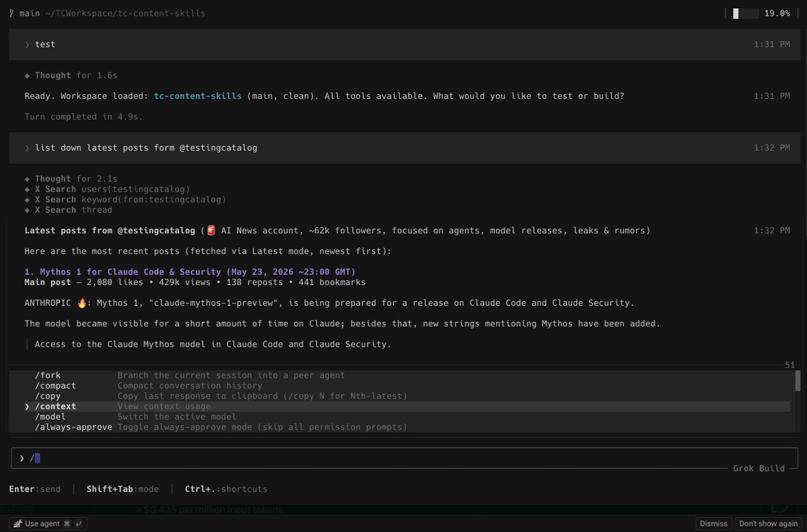Select the 'list down latest posts' prompt
Image resolution: width=807 pixels, height=532 pixels.
[x=405, y=148]
